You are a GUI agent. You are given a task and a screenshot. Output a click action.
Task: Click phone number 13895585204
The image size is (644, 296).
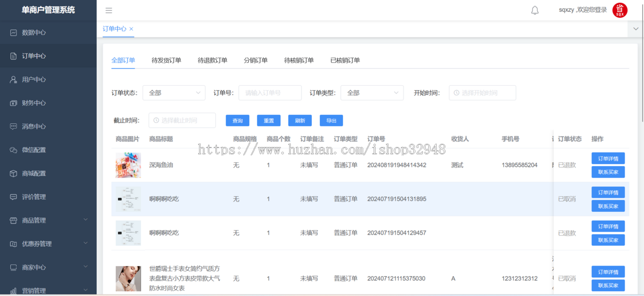pos(519,165)
